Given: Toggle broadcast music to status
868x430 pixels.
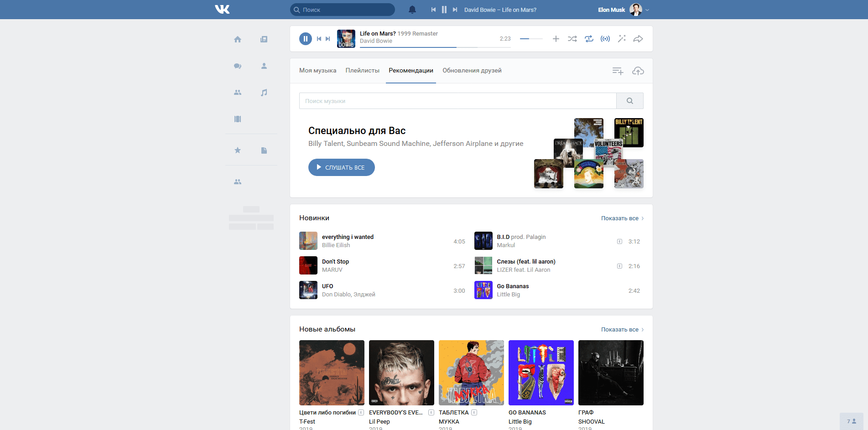Looking at the screenshot, I should click(605, 39).
